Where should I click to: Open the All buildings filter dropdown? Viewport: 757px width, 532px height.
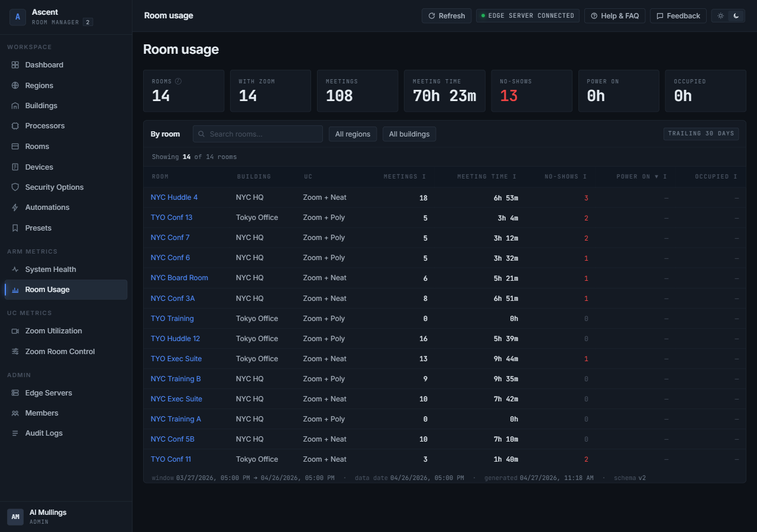click(409, 134)
